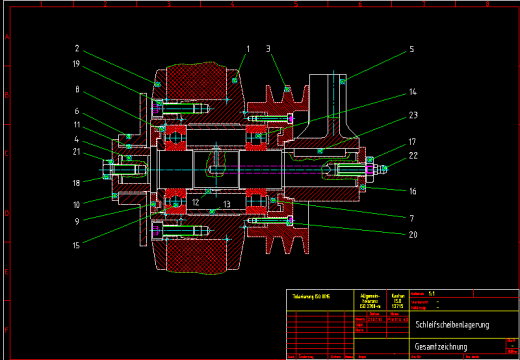Click part number label 2
Image resolution: width=520 pixels, height=360 pixels.
tap(77, 49)
